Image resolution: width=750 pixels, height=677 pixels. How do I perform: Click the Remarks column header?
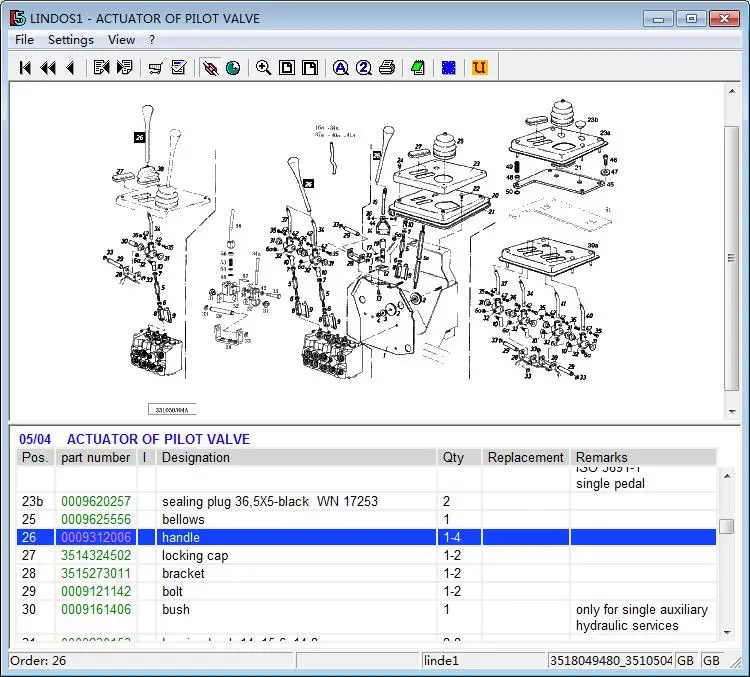click(x=643, y=457)
